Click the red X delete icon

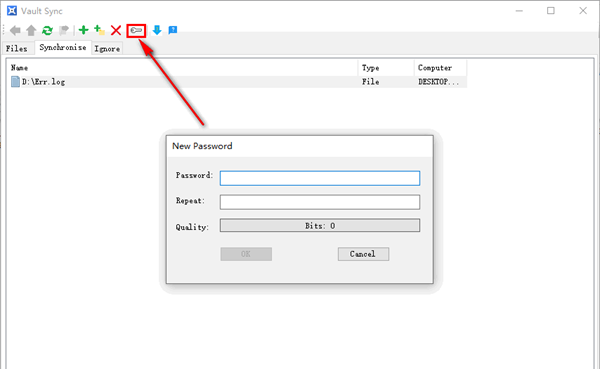tap(116, 30)
